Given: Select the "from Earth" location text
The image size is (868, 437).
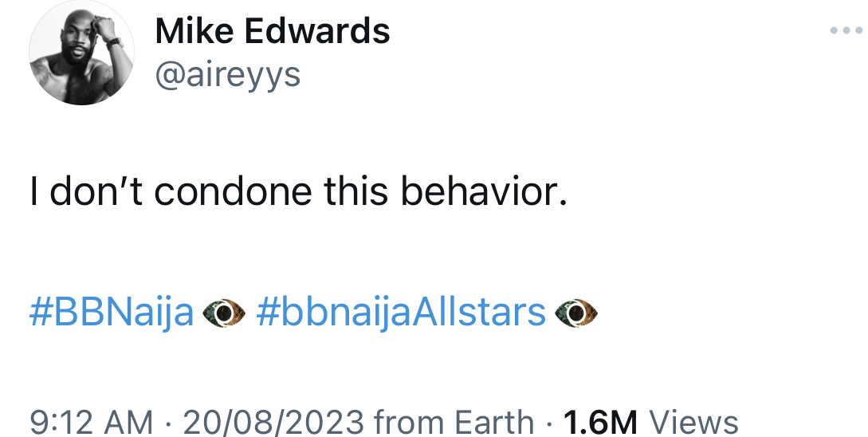Looking at the screenshot, I should pyautogui.click(x=454, y=423).
